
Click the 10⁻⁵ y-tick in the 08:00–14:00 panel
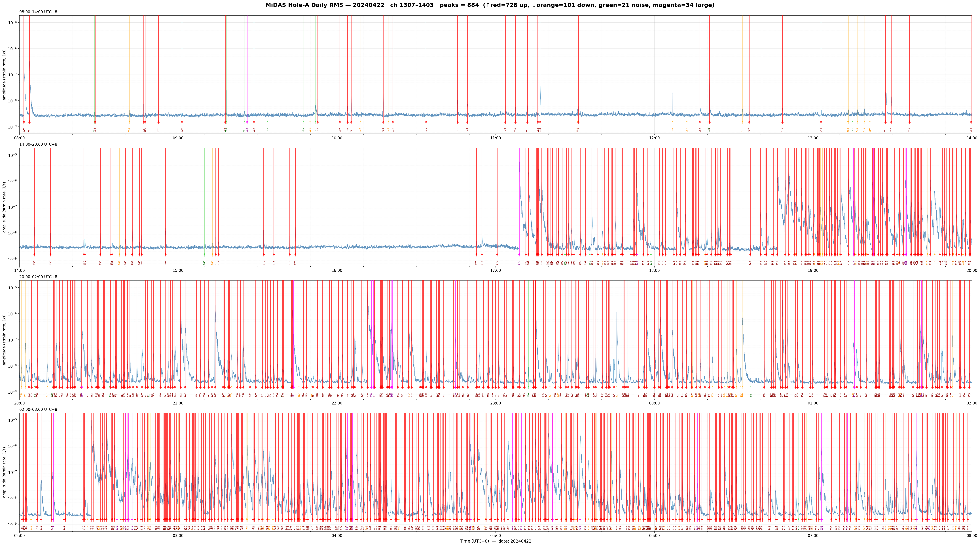pos(12,22)
